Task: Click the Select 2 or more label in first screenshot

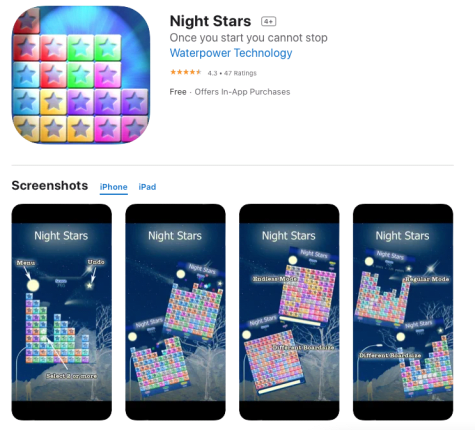Action: coord(72,376)
